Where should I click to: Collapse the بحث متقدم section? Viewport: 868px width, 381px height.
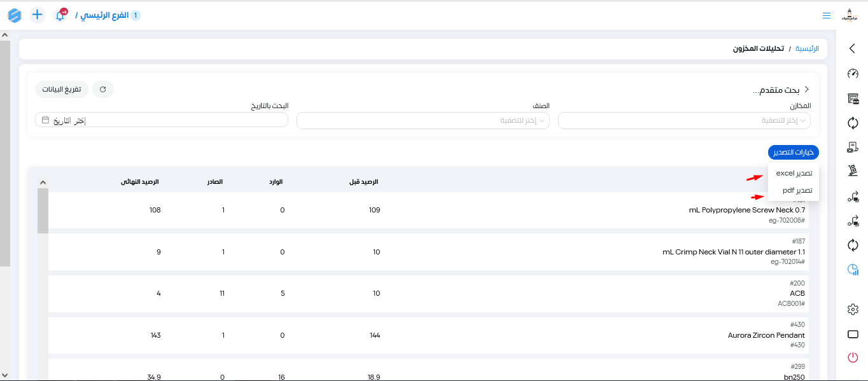tap(806, 90)
